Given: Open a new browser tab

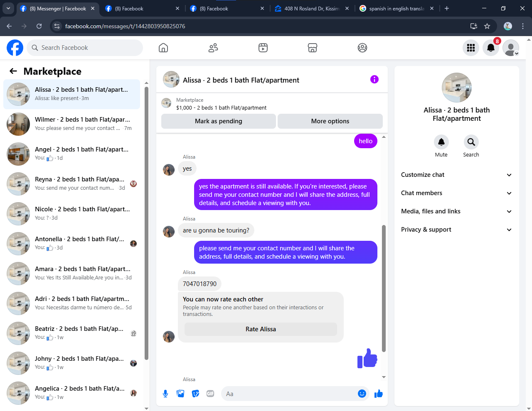Looking at the screenshot, I should click(x=447, y=8).
